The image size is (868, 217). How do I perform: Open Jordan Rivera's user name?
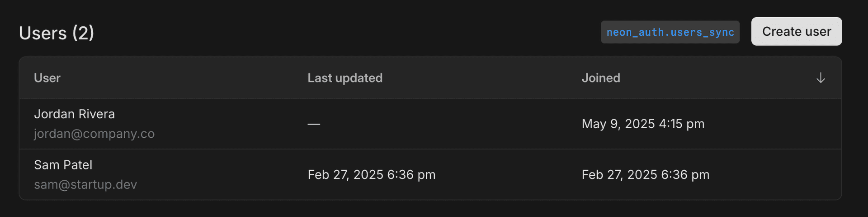(75, 114)
